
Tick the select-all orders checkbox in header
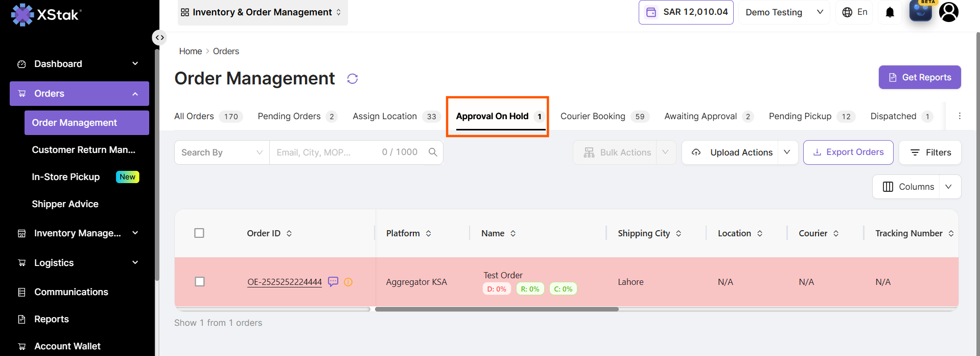tap(199, 233)
